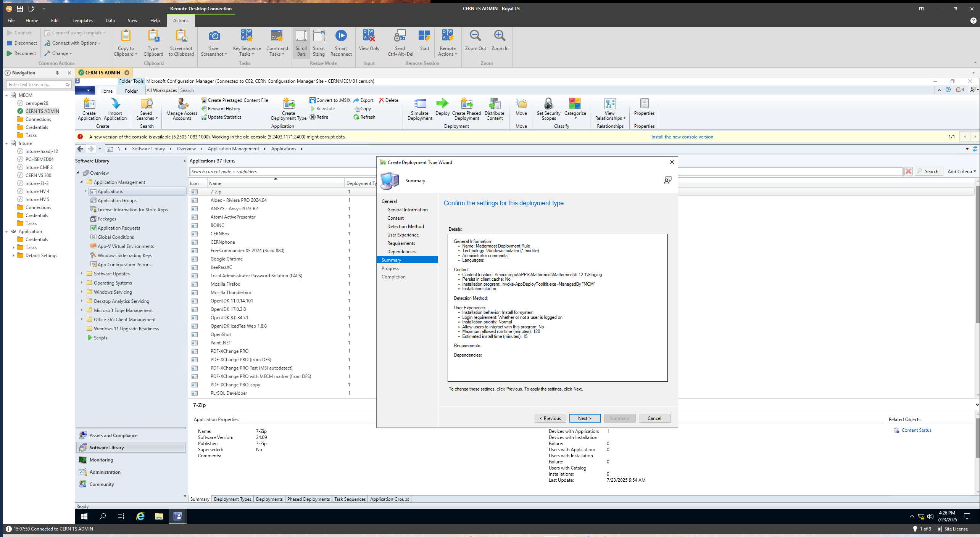
Task: Collapse the Application Management tree node
Action: pyautogui.click(x=82, y=182)
